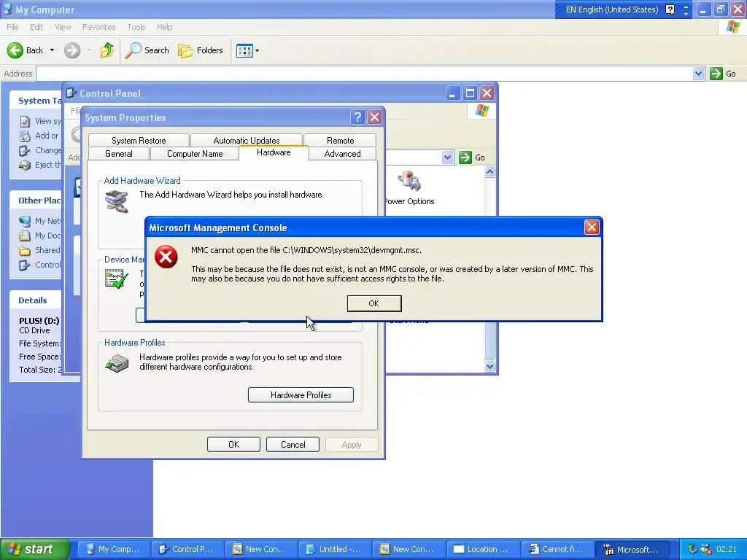Switch to the Automatic Updates tab
Viewport: 747px width, 560px height.
tap(247, 140)
